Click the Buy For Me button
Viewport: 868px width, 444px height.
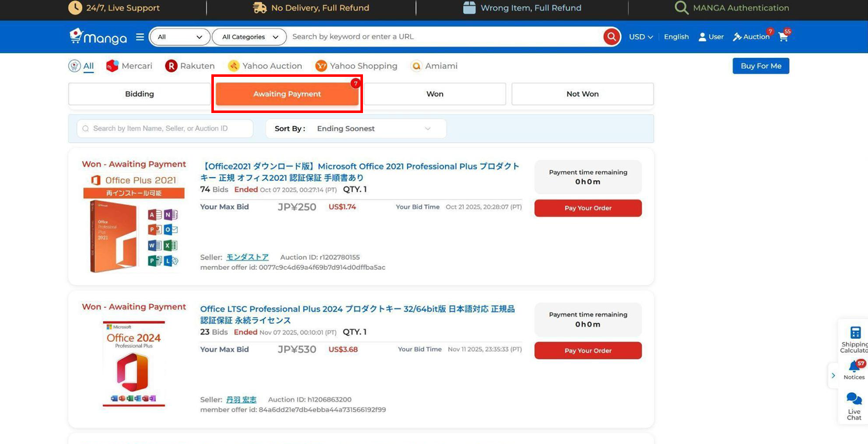tap(761, 66)
